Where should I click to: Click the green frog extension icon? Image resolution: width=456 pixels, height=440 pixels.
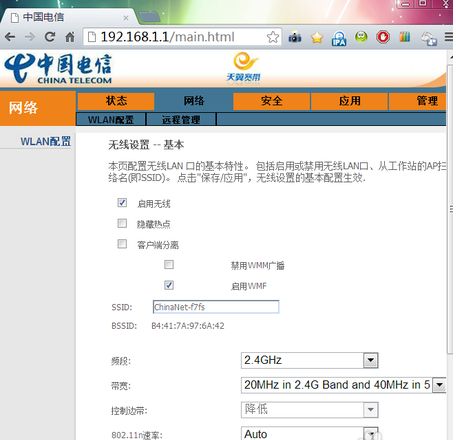[361, 37]
